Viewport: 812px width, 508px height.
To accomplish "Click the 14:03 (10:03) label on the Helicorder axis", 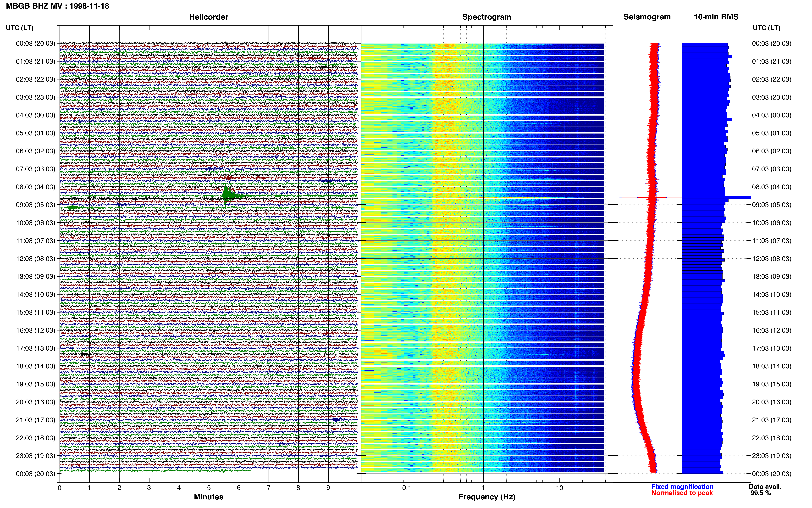I will click(x=35, y=295).
